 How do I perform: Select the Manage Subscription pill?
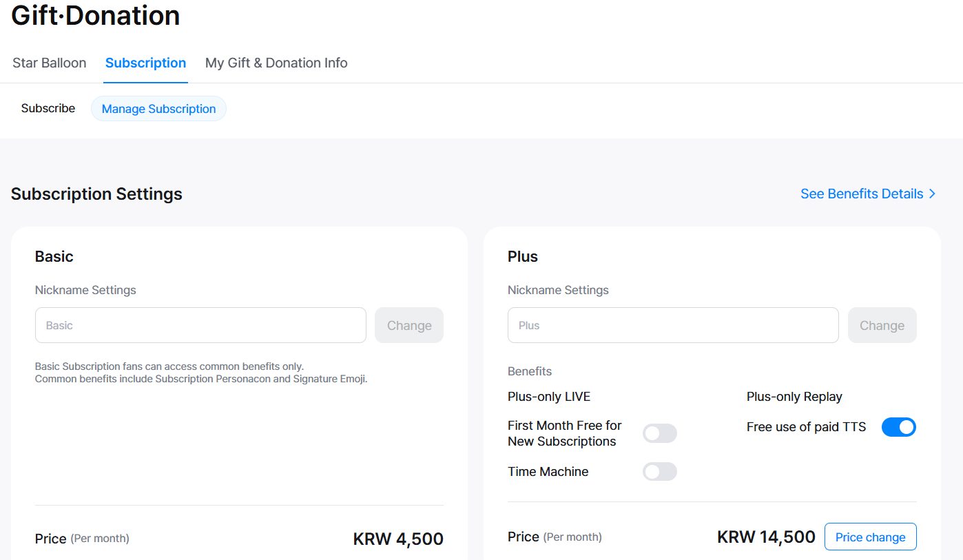158,109
